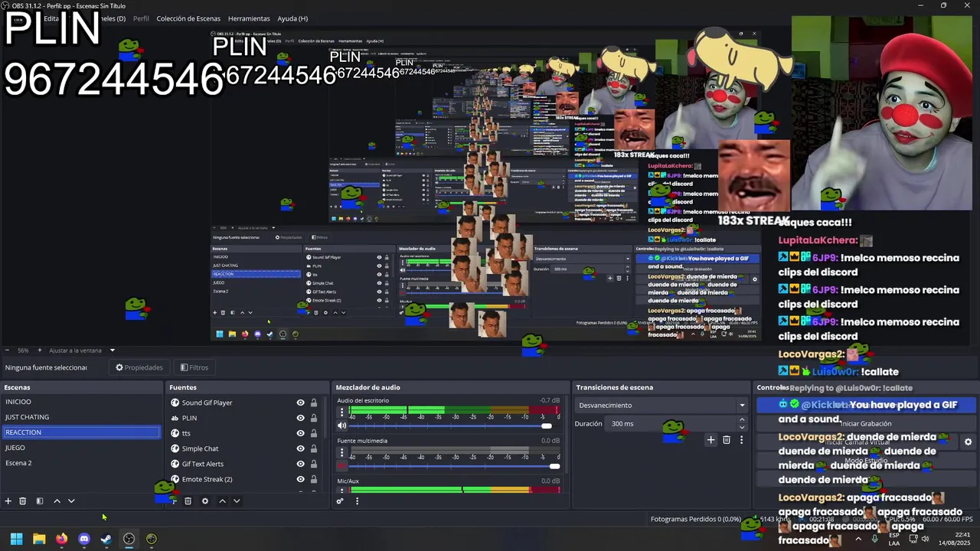Image resolution: width=980 pixels, height=551 pixels.
Task: Open the Herramientas menu
Action: pos(249,18)
